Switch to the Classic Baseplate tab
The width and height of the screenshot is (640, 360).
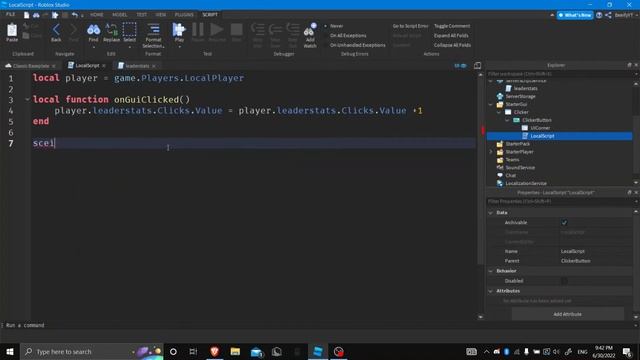[x=31, y=66]
